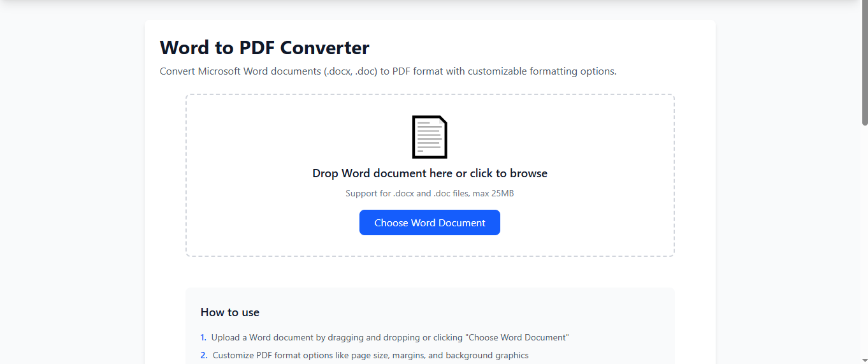Click the converter description line under the title
This screenshot has width=868, height=364.
pos(387,71)
